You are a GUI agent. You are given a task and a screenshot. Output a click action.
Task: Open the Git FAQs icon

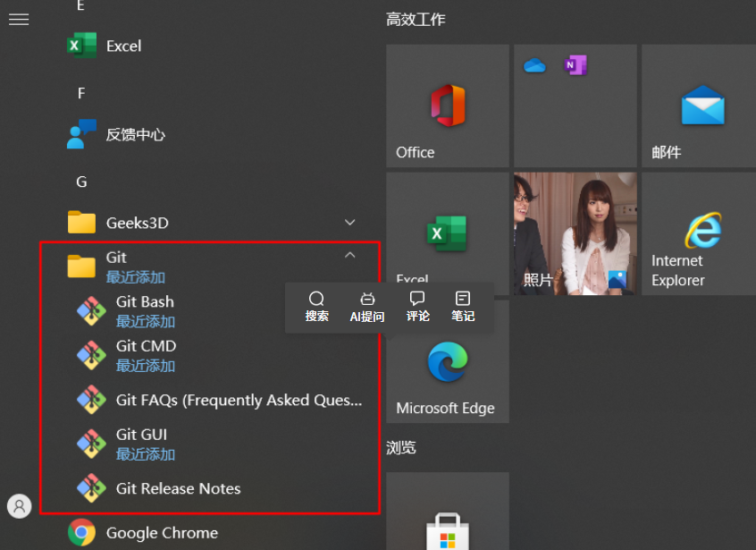pos(92,400)
